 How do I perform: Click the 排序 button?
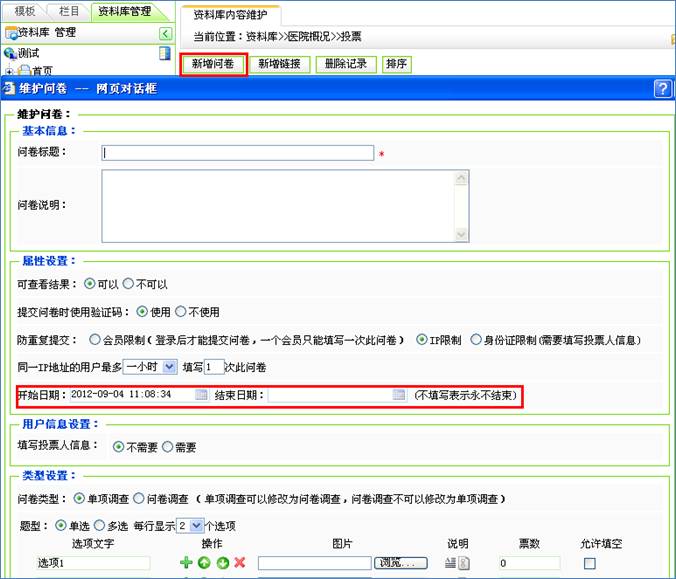point(397,64)
